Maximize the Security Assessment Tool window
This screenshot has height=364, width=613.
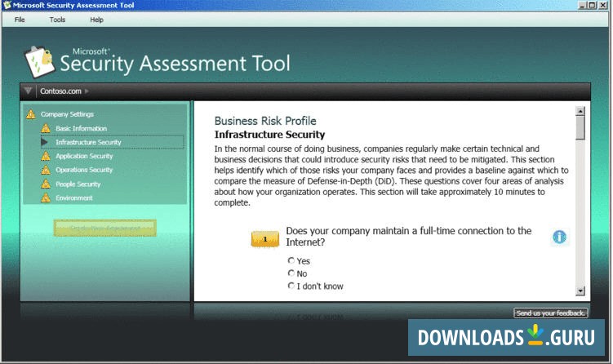tap(592, 5)
